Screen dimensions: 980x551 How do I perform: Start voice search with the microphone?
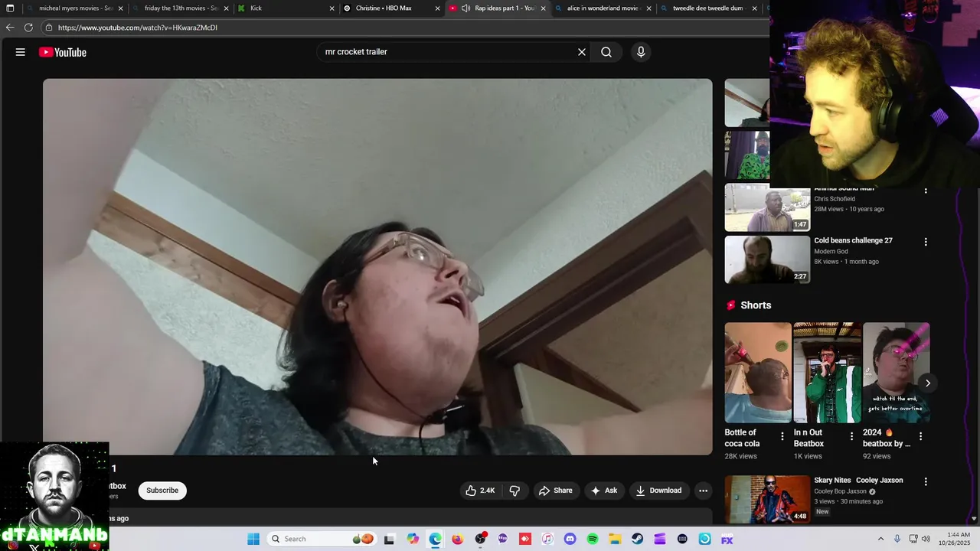coord(641,52)
